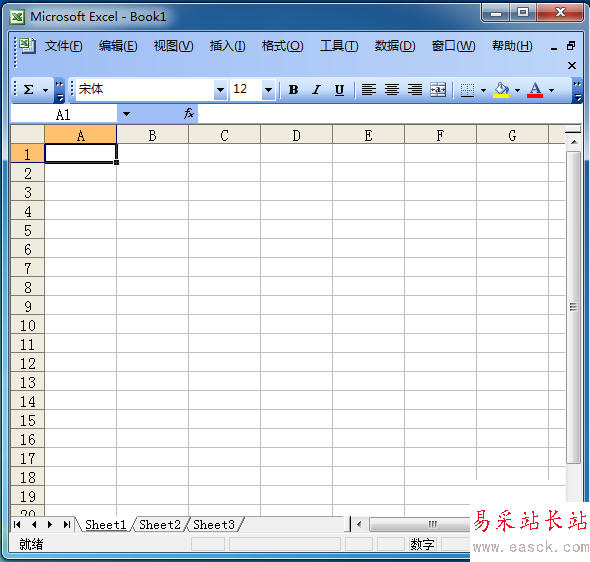Click the vertical split box above scrollbar
The width and height of the screenshot is (590, 562).
[573, 131]
